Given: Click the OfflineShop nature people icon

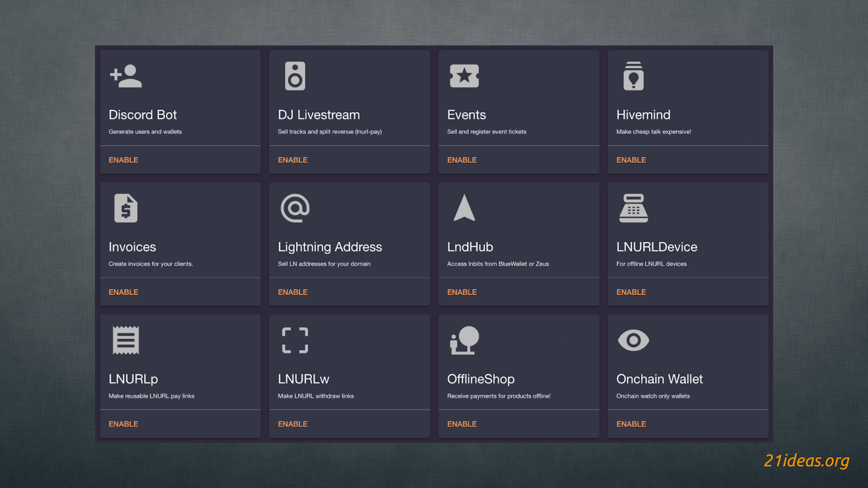Looking at the screenshot, I should [x=464, y=341].
